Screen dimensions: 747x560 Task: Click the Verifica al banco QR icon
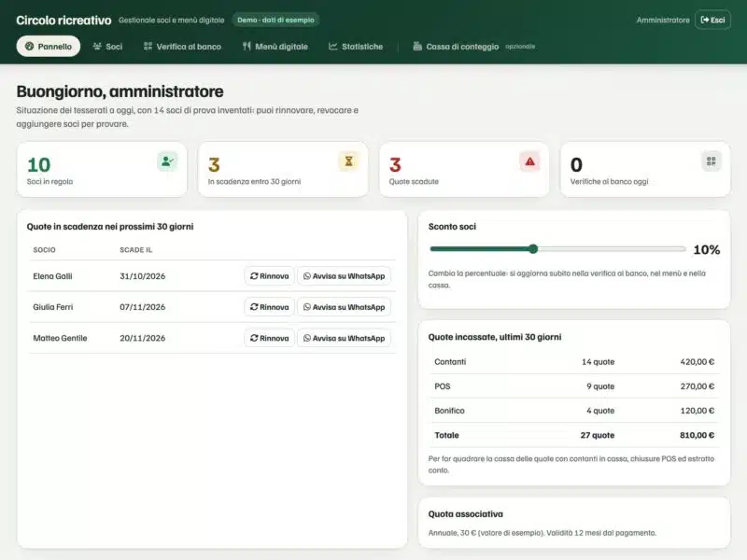148,46
